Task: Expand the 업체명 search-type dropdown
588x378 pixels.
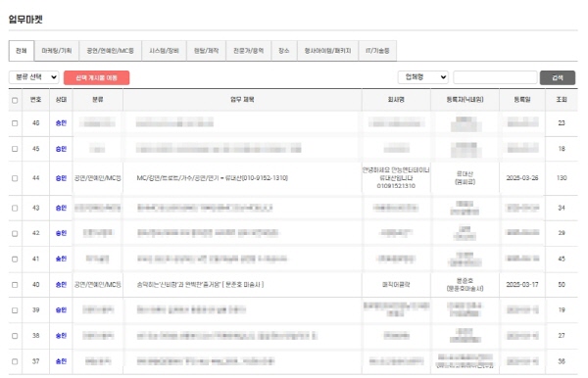Action: click(x=423, y=77)
